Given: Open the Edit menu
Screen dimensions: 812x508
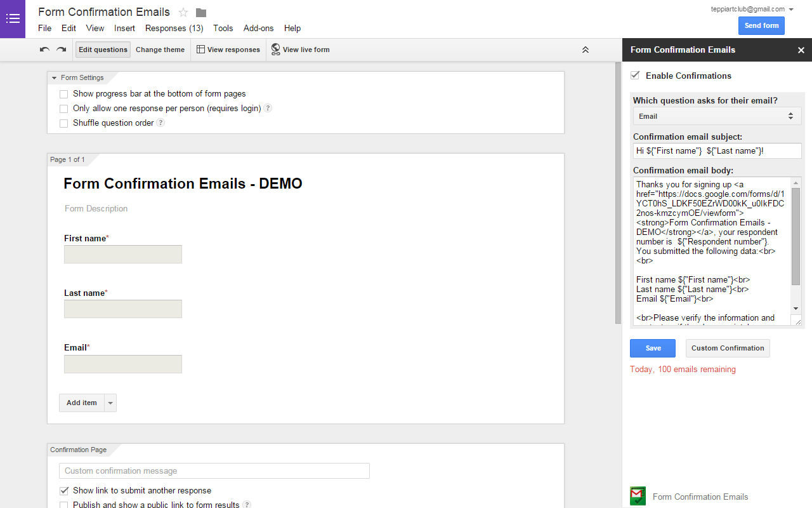Looking at the screenshot, I should point(69,28).
